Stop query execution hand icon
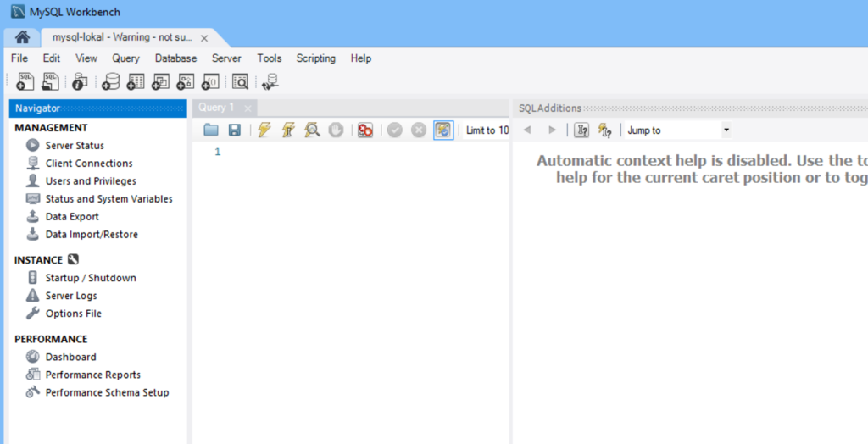The width and height of the screenshot is (868, 444). point(336,130)
